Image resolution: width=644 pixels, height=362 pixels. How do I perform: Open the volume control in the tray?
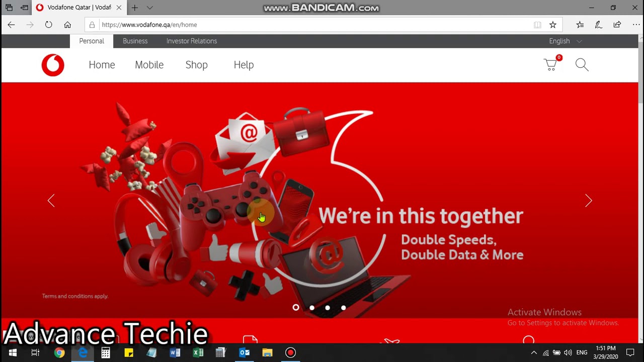click(568, 352)
